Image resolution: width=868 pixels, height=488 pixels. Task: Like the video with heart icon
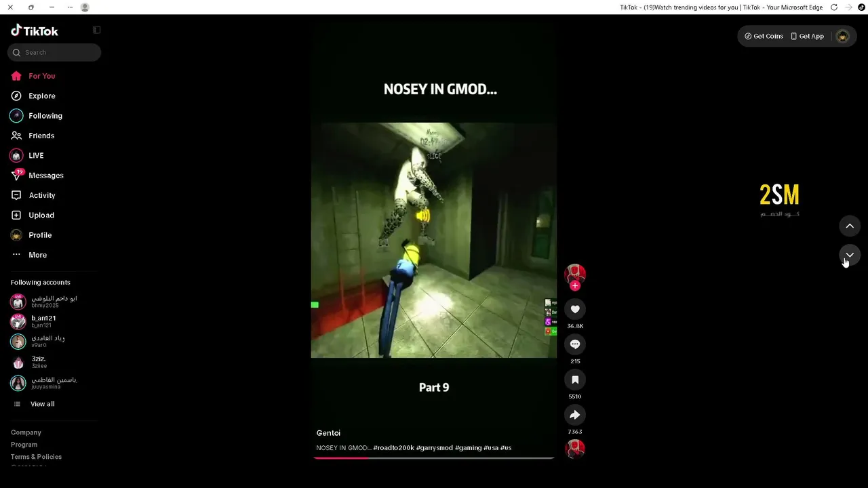pos(575,309)
